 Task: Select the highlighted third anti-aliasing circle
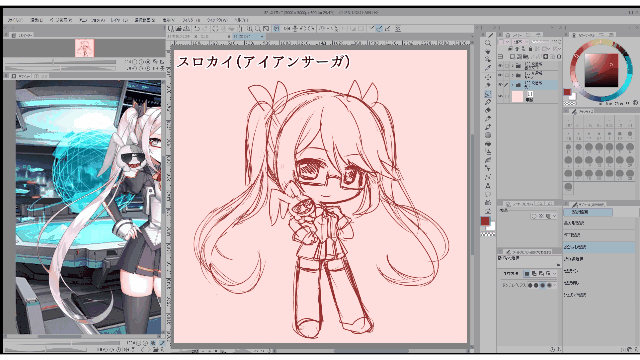(x=543, y=285)
